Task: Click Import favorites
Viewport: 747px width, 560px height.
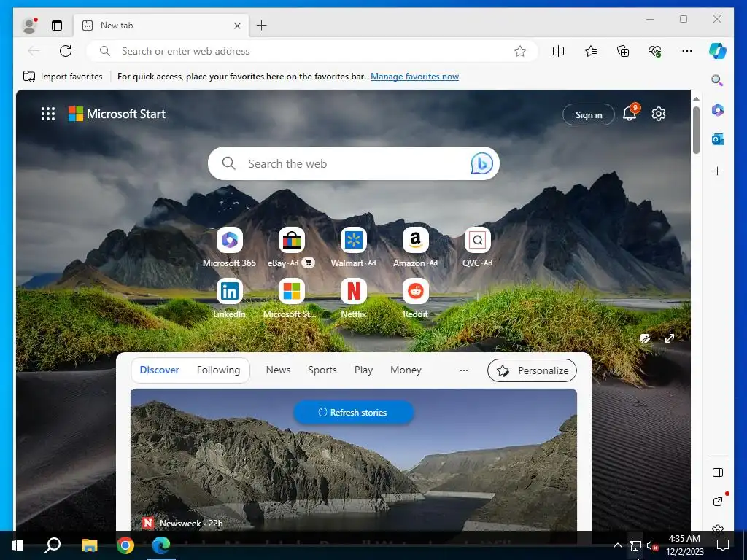Action: pos(63,76)
